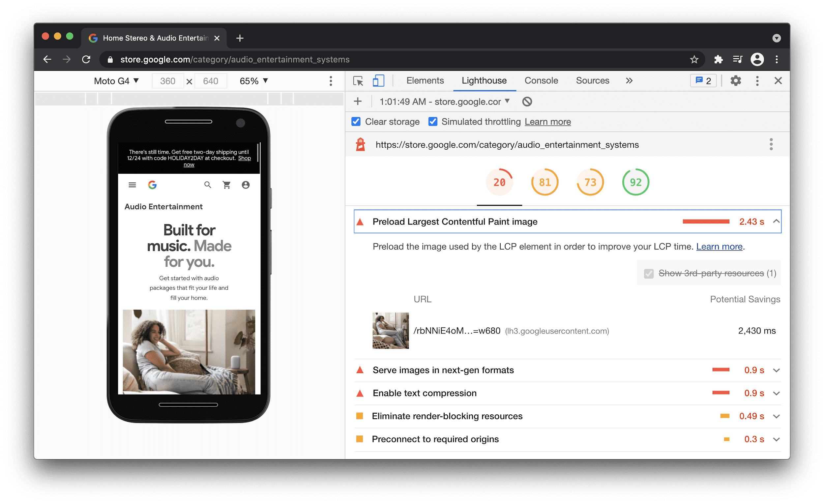Click the Lighthouse tab in DevTools
This screenshot has width=824, height=504.
[484, 81]
